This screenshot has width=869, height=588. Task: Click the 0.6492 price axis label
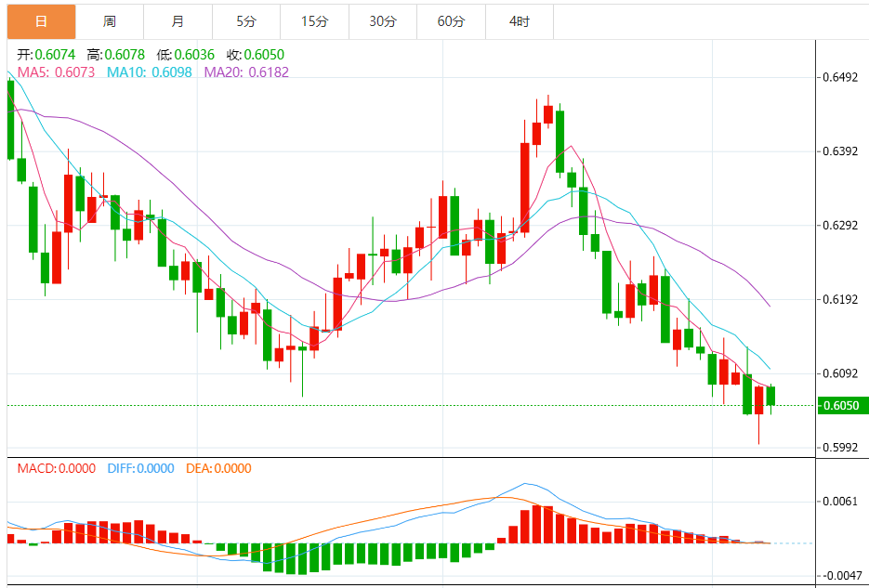[x=841, y=77]
